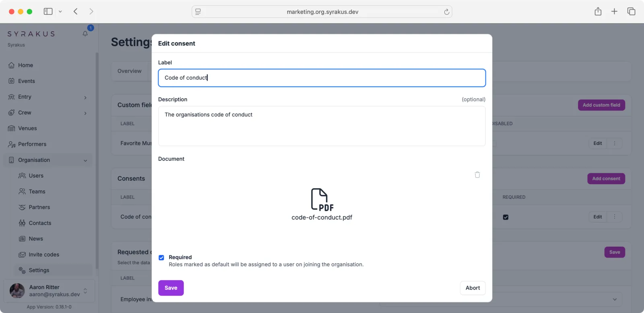
Task: Toggle the browser sidebar panel
Action: (x=48, y=12)
